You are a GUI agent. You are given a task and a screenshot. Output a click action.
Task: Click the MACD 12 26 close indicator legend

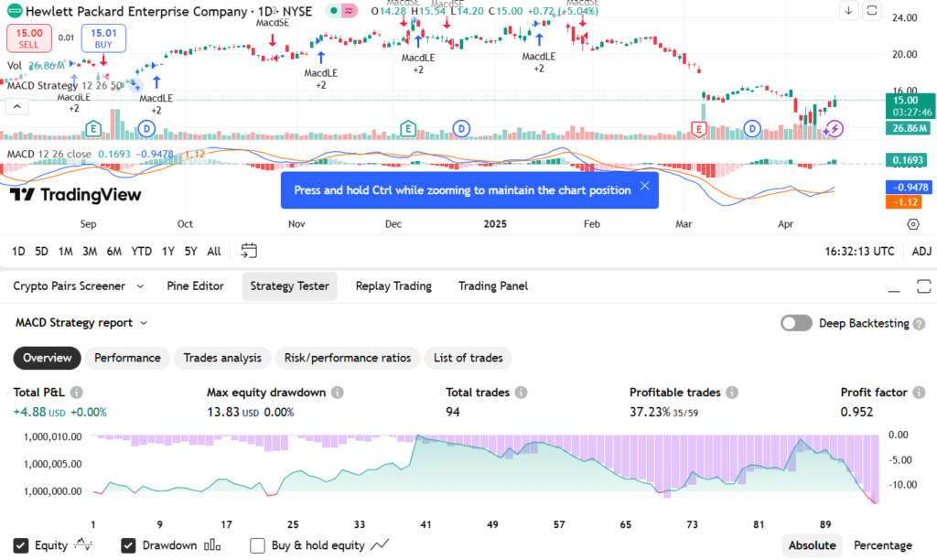pos(49,155)
